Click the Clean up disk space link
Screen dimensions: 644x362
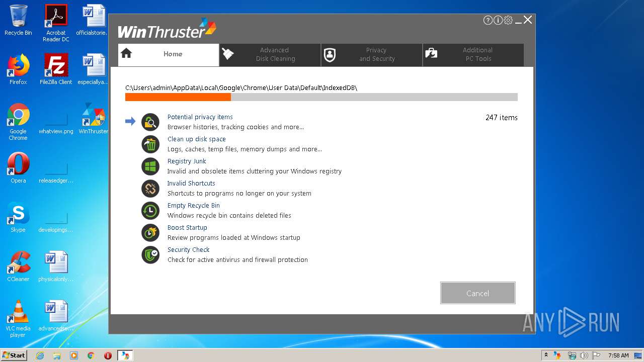point(197,139)
